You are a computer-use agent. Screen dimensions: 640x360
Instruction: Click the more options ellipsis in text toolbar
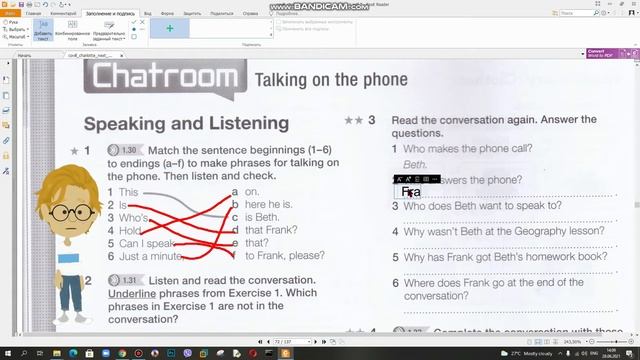pos(435,179)
